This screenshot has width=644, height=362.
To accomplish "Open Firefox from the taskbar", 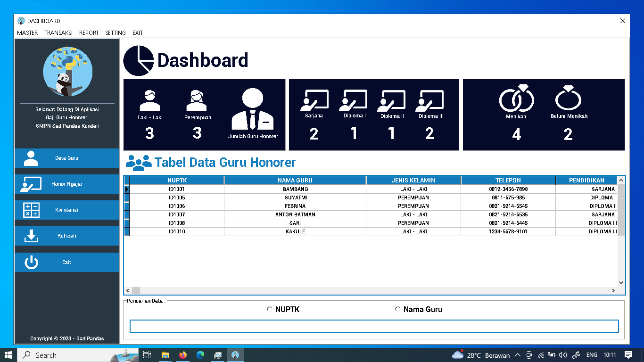I will click(x=183, y=355).
